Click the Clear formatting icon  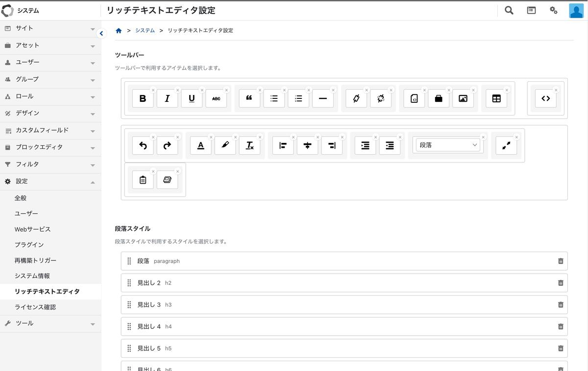pyautogui.click(x=249, y=145)
